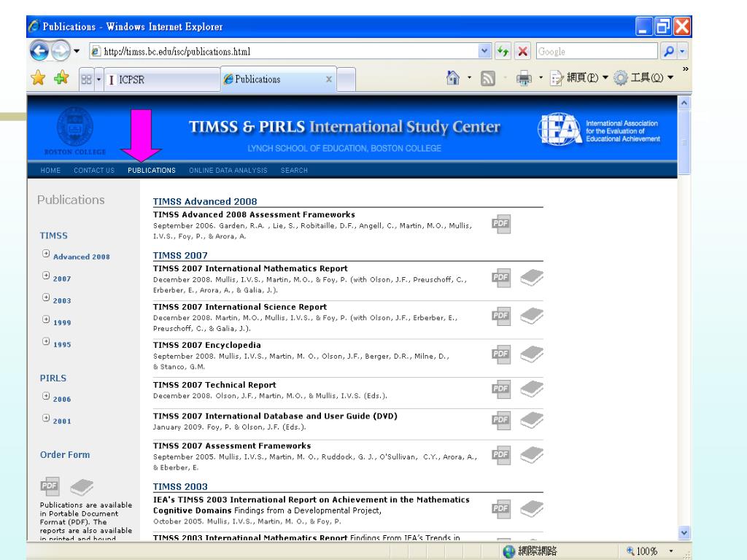Open the Home button dropdown arrow

tap(469, 77)
